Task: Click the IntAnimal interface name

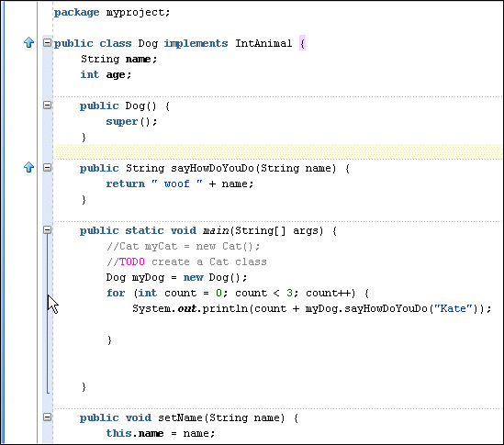Action: (x=263, y=43)
